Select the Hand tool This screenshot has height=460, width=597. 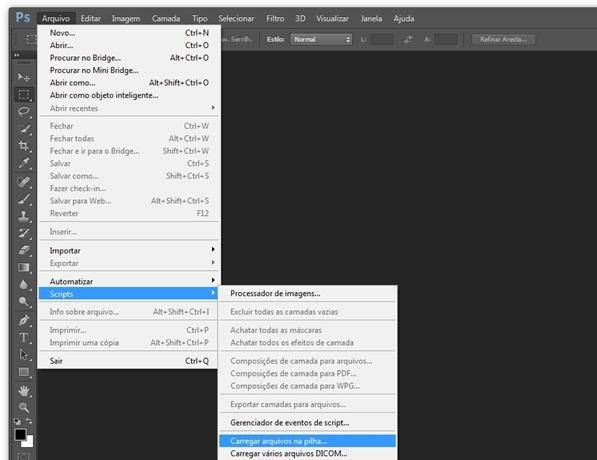pyautogui.click(x=24, y=390)
